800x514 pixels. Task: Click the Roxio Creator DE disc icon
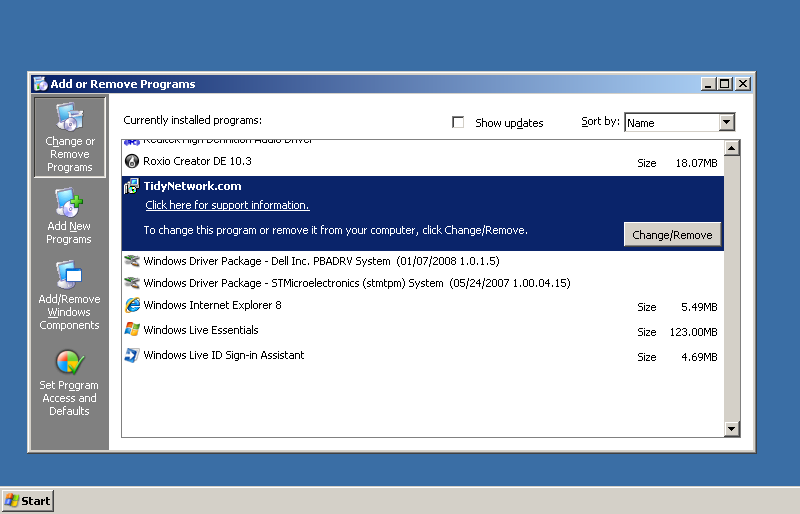pyautogui.click(x=132, y=161)
